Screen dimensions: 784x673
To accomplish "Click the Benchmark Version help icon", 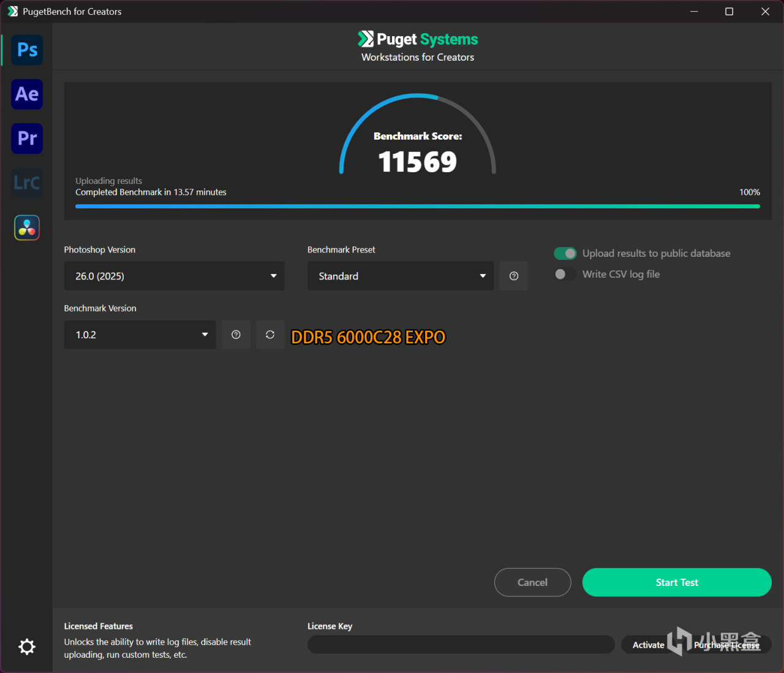I will (x=236, y=335).
